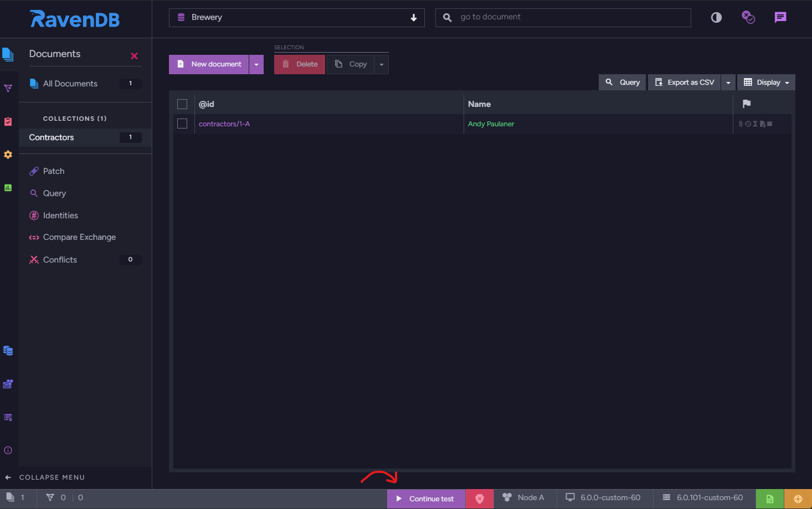Click the 6.0.101-custom-60 server version text
Screen dimensions: 812x509
coord(710,497)
